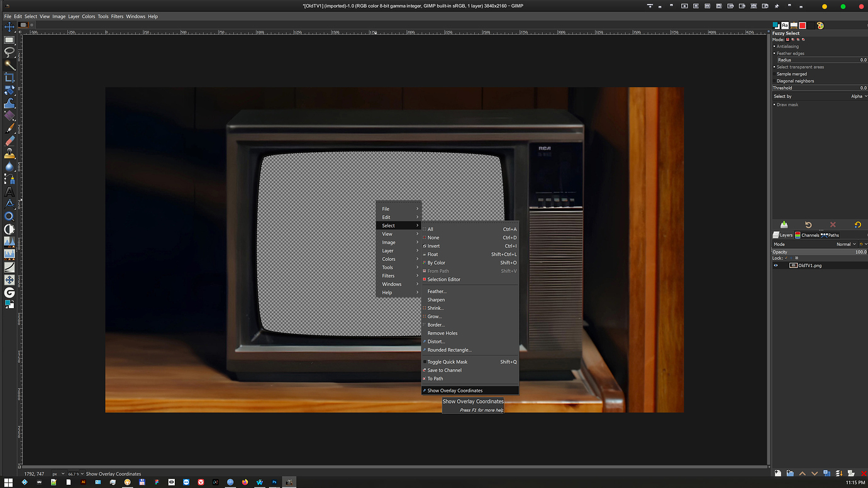Image resolution: width=868 pixels, height=488 pixels.
Task: Click Toggle Quick Mask in the menu
Action: pos(447,362)
